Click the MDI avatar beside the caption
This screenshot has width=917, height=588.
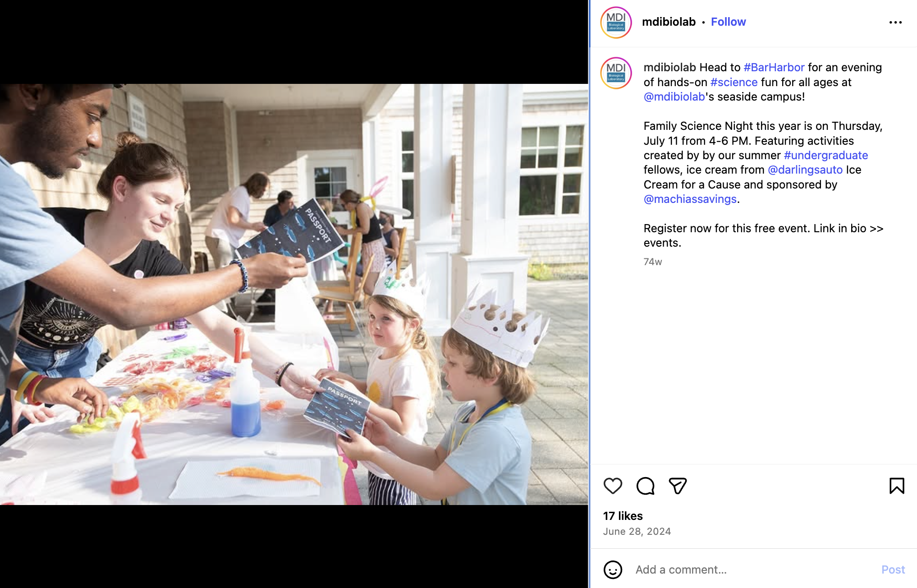point(616,73)
